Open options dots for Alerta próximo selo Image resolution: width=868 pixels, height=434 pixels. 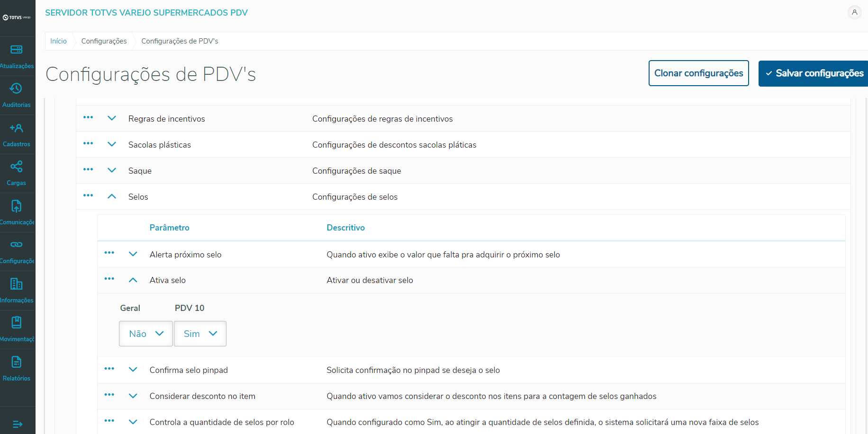[x=109, y=253]
